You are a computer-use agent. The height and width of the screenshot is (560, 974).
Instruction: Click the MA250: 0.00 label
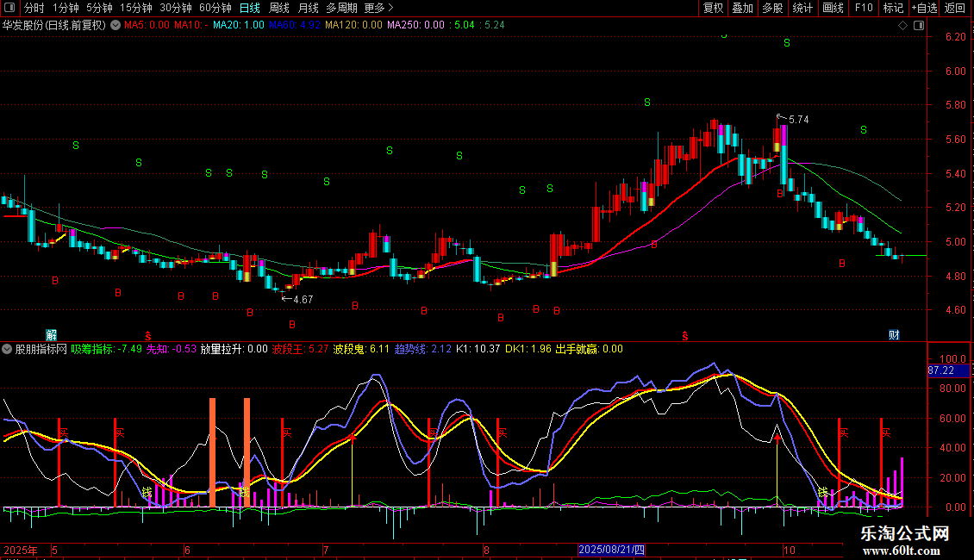click(x=415, y=26)
